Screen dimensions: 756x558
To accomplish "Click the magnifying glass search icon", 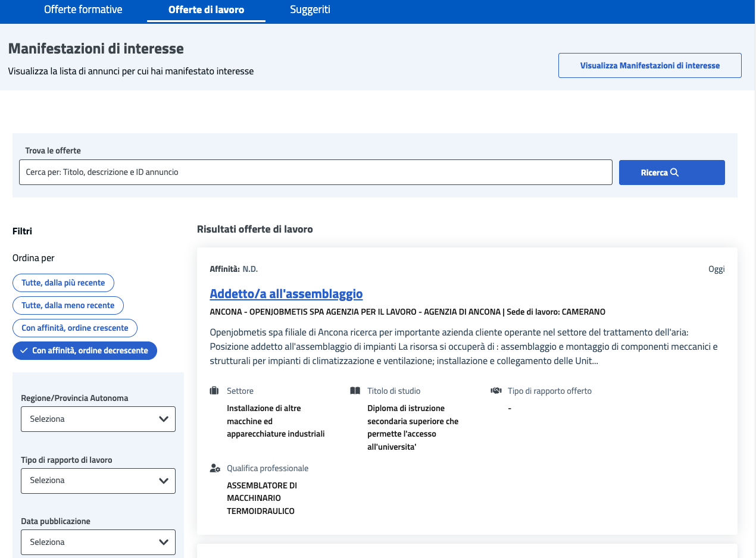I will [674, 173].
